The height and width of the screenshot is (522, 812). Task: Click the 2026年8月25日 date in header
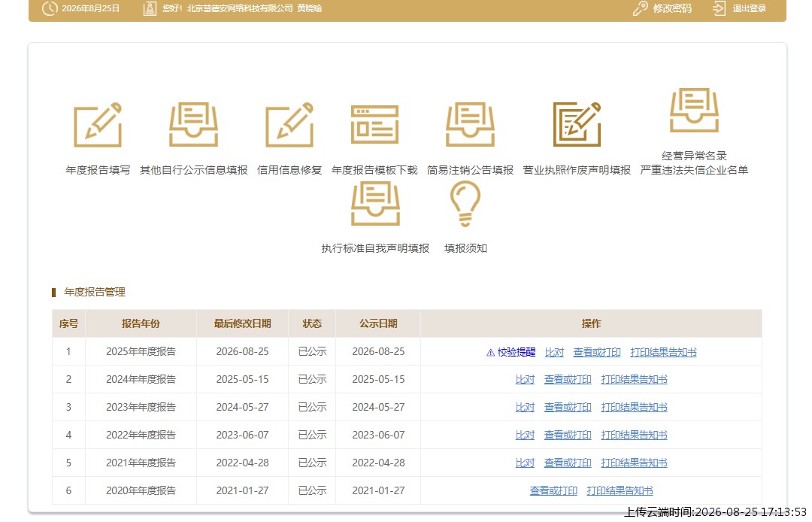[91, 8]
